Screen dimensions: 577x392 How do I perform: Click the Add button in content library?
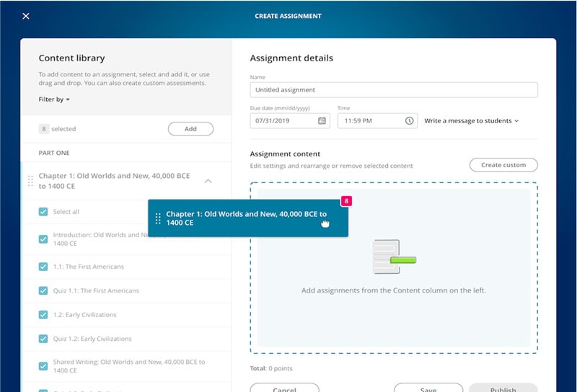tap(190, 129)
